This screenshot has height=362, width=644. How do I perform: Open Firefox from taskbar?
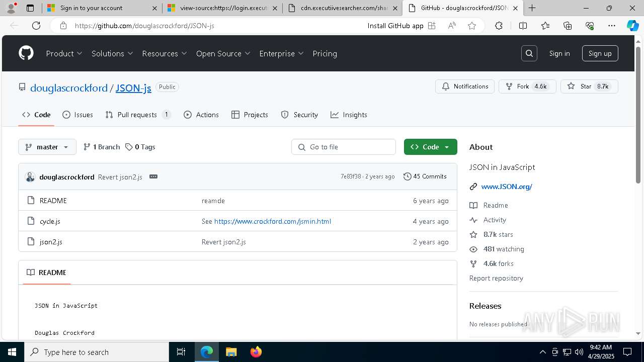pyautogui.click(x=256, y=352)
